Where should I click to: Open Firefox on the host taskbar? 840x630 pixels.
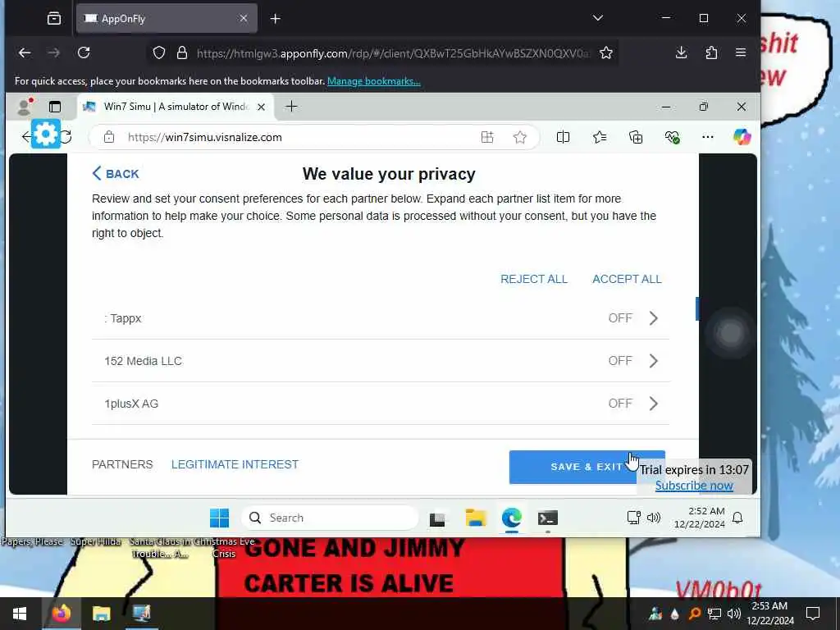[61, 613]
